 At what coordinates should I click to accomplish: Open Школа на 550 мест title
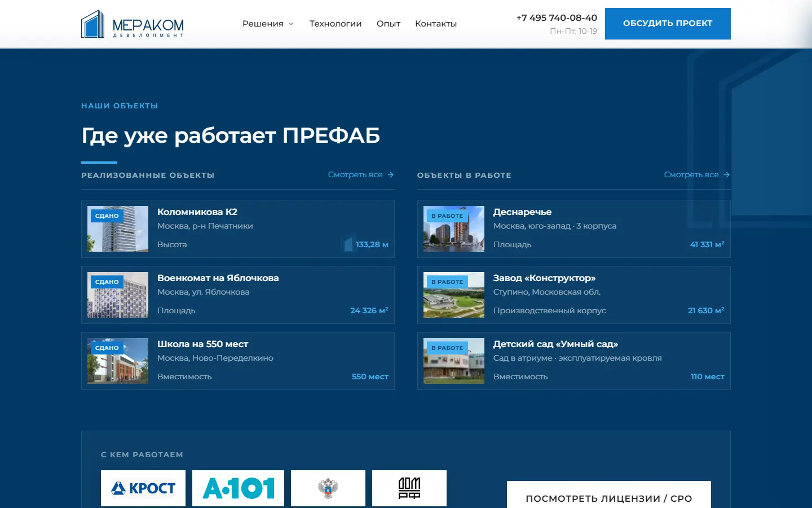point(203,344)
